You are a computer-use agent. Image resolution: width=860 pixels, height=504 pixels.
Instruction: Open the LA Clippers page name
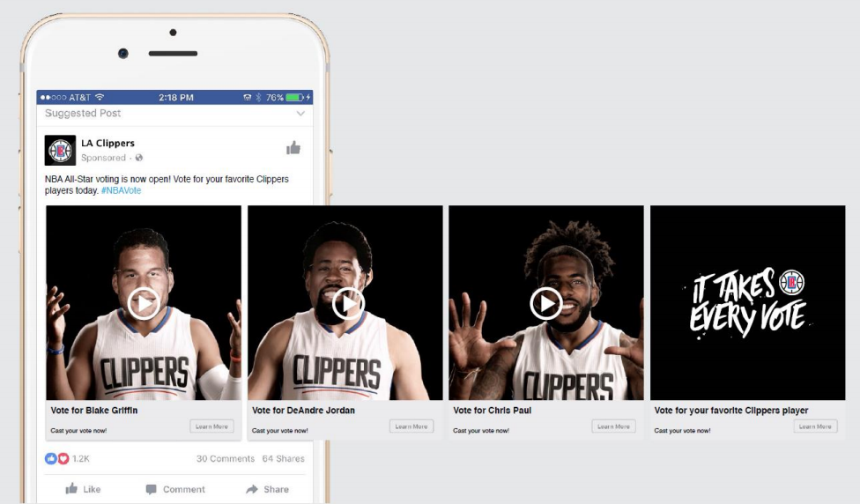tap(108, 143)
